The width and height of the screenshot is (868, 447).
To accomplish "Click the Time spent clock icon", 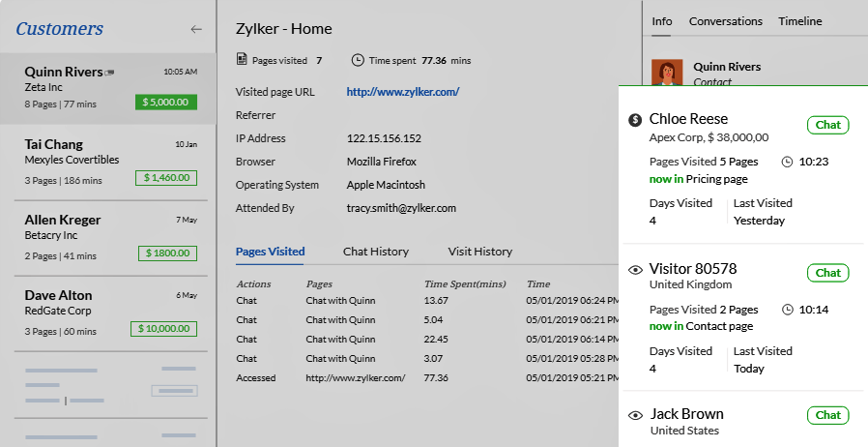I will [x=358, y=60].
